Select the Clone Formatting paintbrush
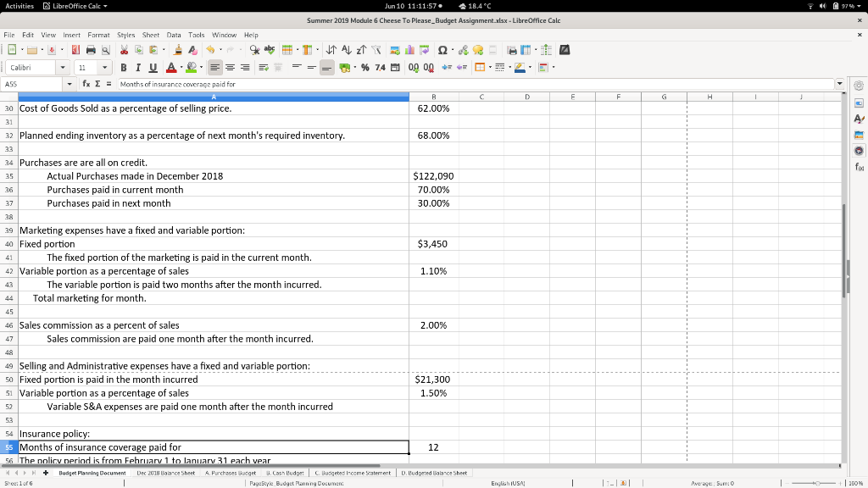 point(178,50)
